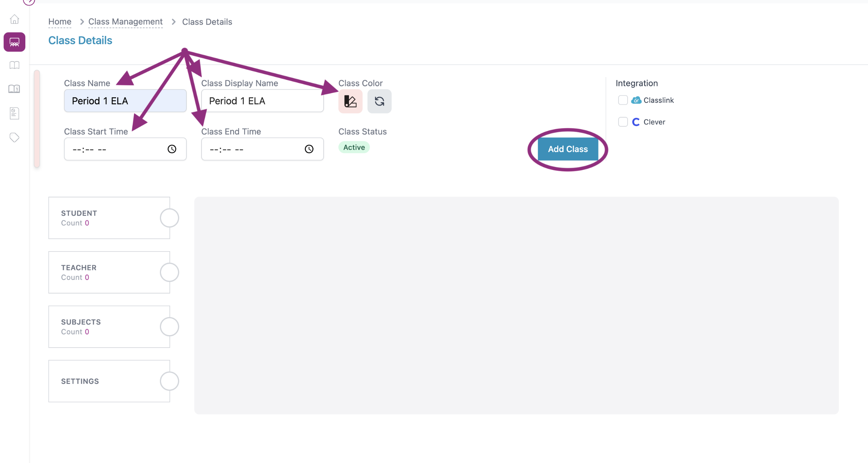The image size is (868, 463).
Task: Focus the Class Display Name field
Action: pos(262,101)
